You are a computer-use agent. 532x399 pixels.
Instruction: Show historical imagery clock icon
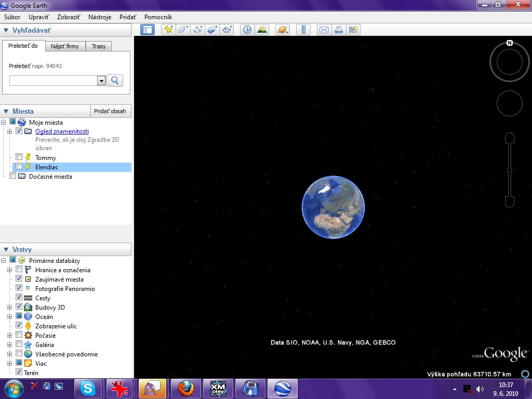coord(247,30)
